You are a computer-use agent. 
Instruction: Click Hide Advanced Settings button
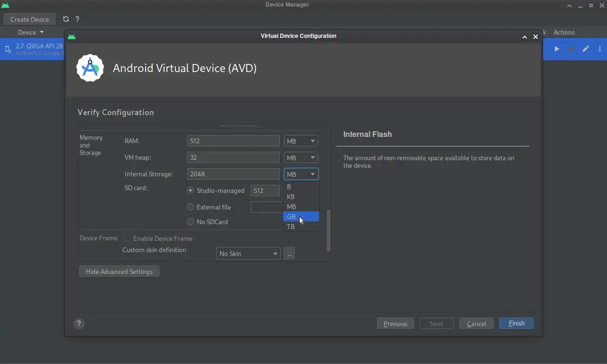point(119,272)
